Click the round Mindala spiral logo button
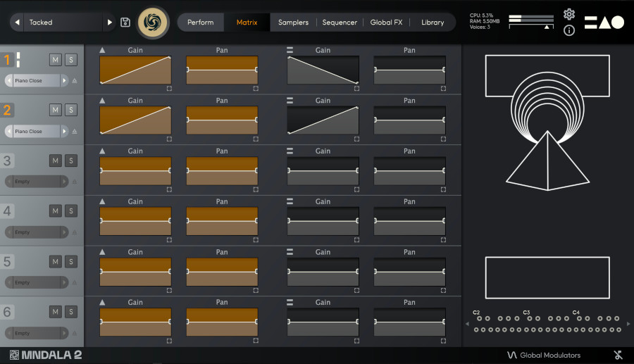This screenshot has width=634, height=364. click(x=153, y=23)
